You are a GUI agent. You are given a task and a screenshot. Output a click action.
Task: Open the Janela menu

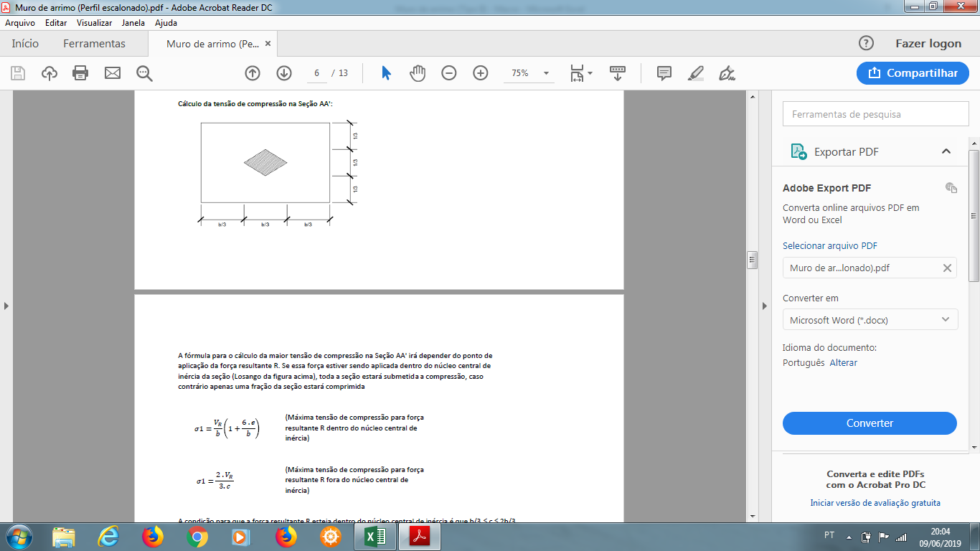[133, 23]
